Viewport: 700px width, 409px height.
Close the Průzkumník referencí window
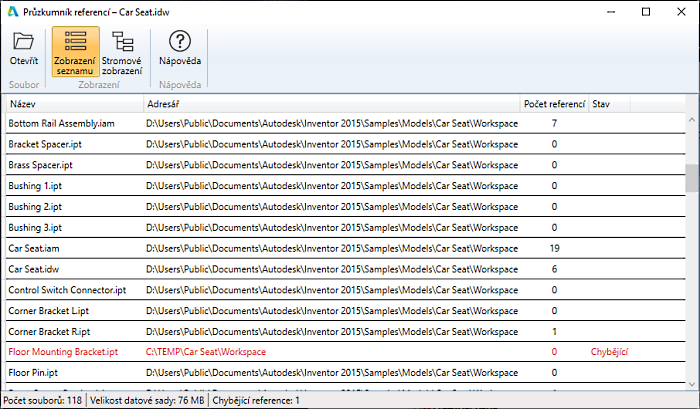[681, 12]
